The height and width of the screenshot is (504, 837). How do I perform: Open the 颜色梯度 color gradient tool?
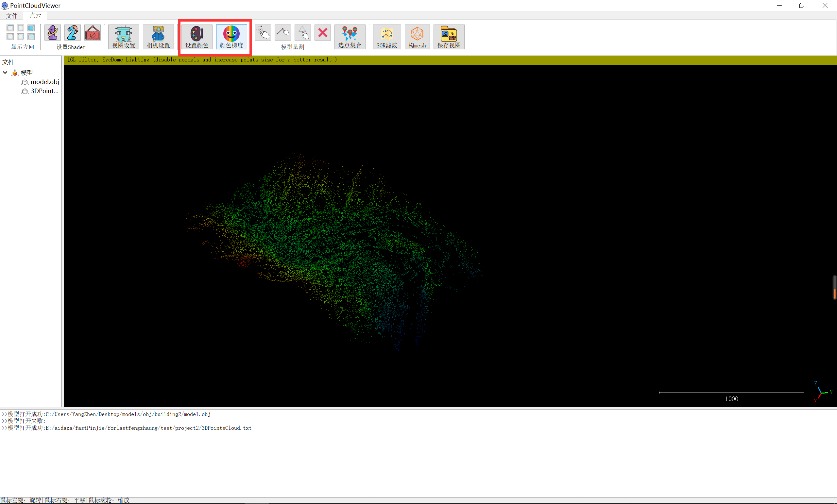click(232, 37)
